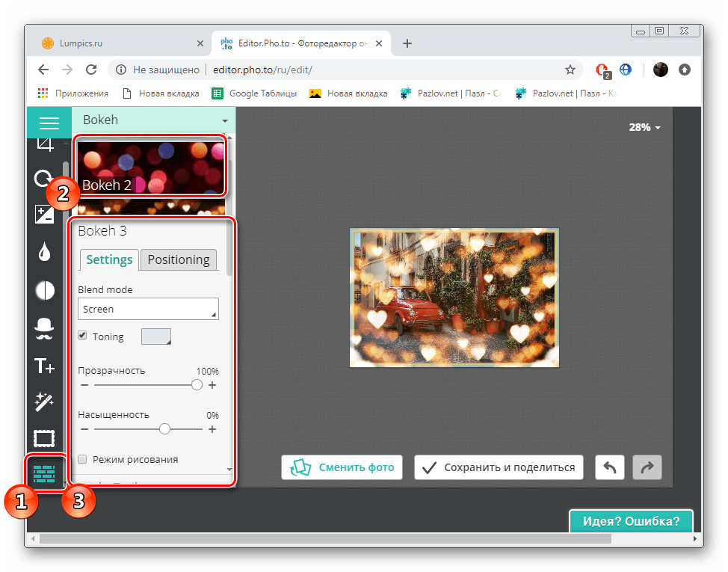Open the Приложения apps shortcut

[73, 93]
